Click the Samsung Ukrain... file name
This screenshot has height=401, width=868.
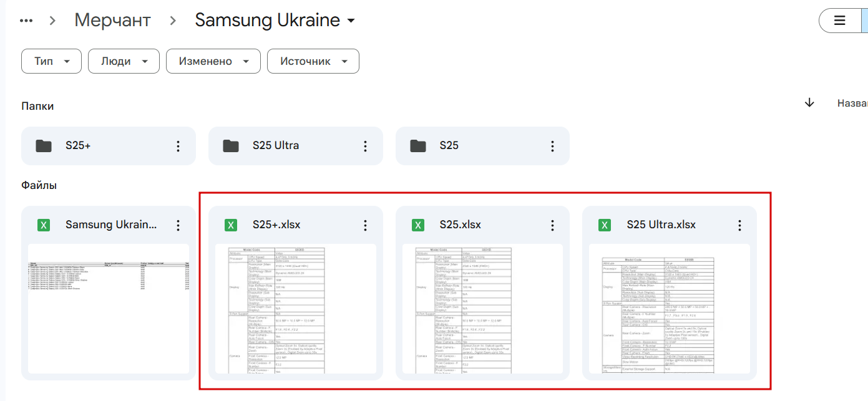[111, 225]
